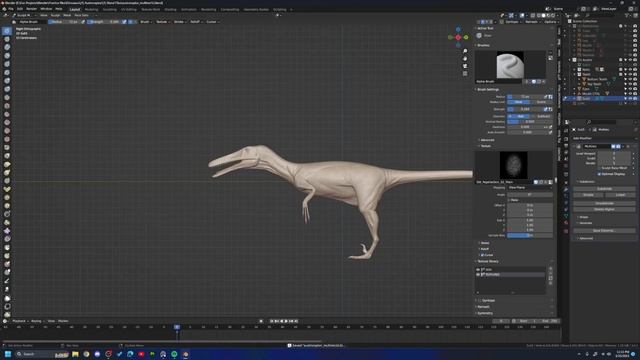Viewport: 640px width, 360px height.
Task: Hide Top Teeth via its eye icon
Action: 630,84
